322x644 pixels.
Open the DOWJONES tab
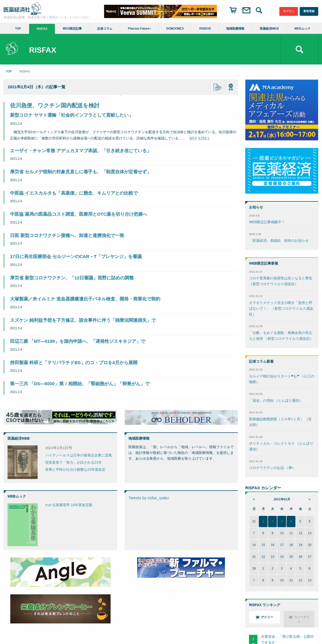175,29
